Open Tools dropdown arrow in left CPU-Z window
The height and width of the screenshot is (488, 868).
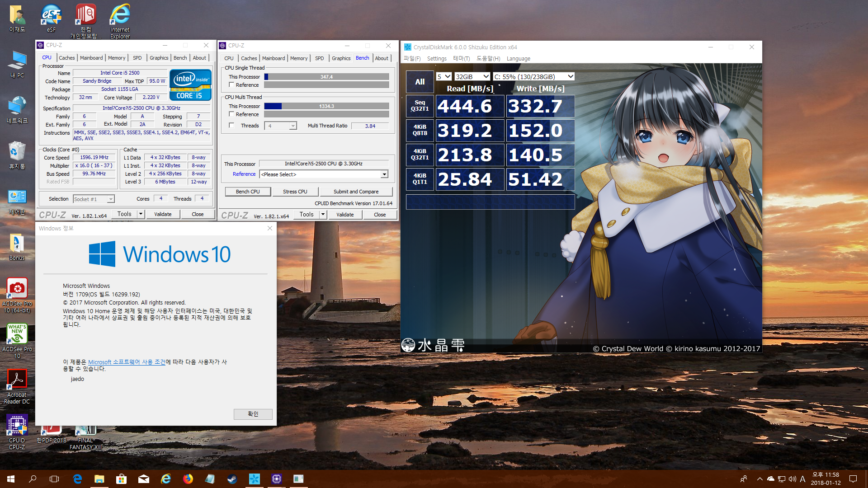pyautogui.click(x=141, y=214)
